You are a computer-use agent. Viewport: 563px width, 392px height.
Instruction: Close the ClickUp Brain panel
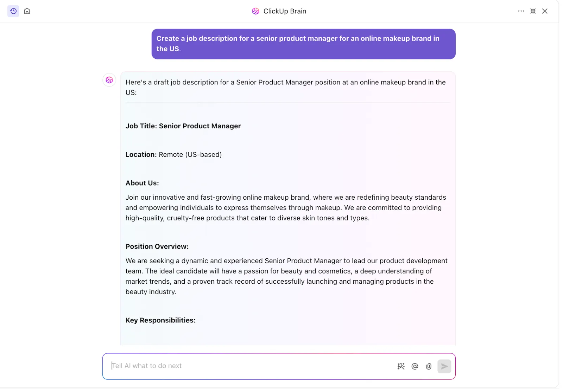click(545, 11)
